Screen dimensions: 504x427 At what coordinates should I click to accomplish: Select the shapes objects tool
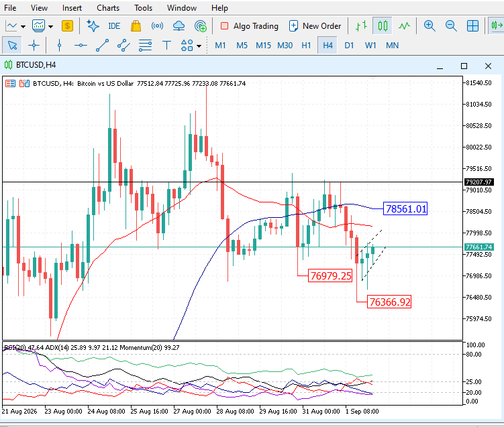187,46
